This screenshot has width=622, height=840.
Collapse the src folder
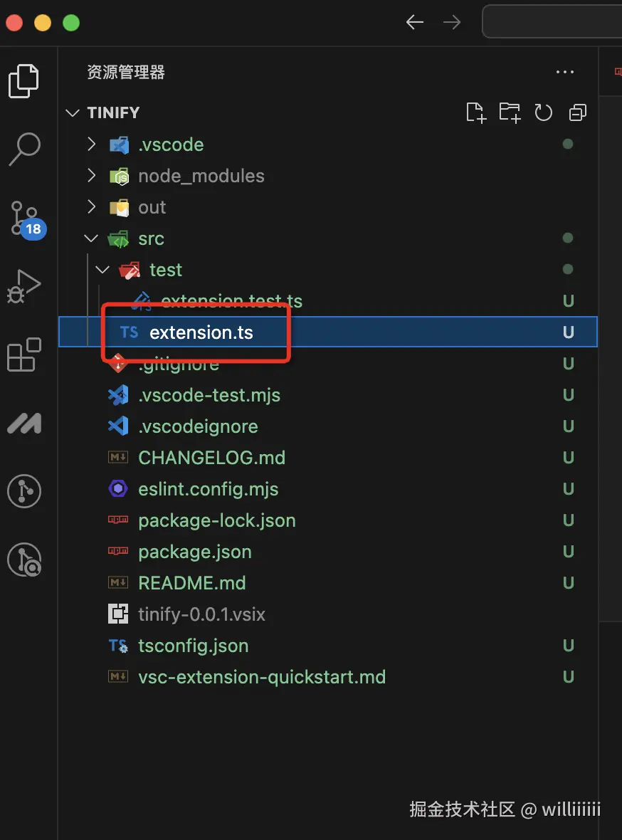point(91,238)
